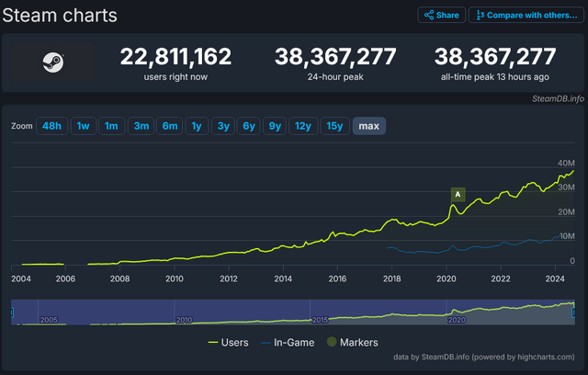
Task: Toggle Markers in the legend
Action: tap(353, 342)
